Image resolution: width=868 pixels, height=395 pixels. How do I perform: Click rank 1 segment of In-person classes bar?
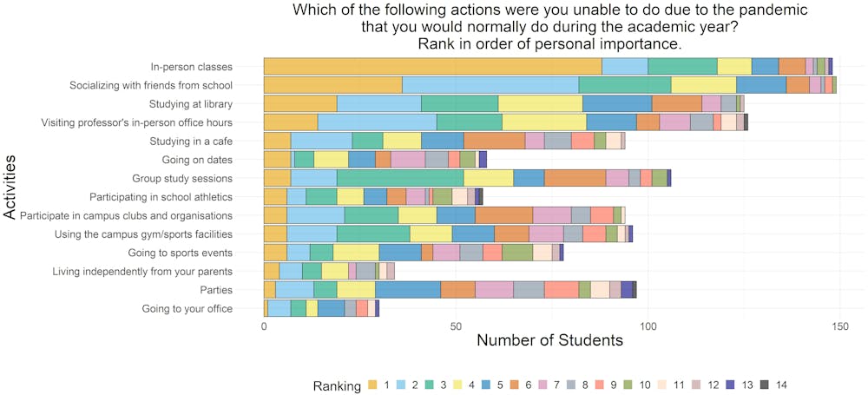click(432, 66)
